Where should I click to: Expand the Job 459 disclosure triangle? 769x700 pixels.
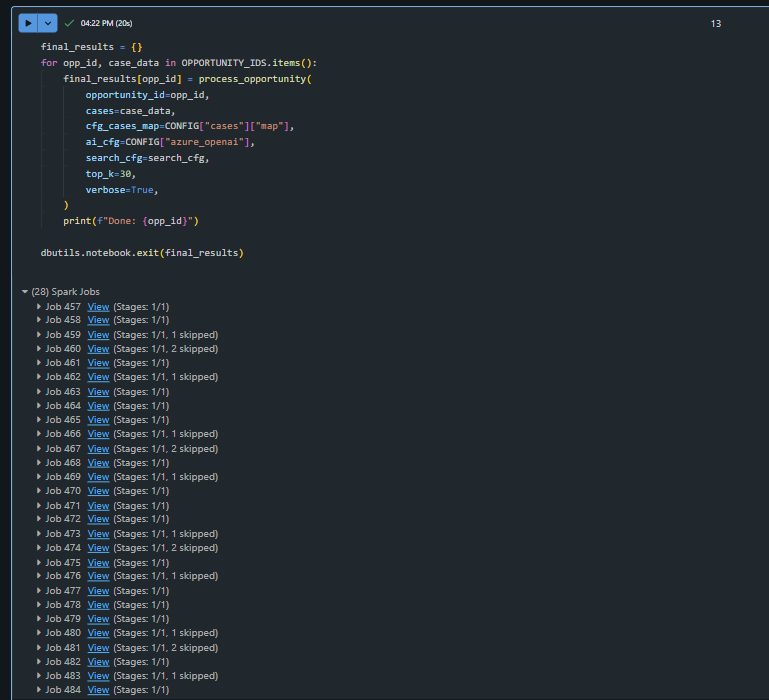40,335
